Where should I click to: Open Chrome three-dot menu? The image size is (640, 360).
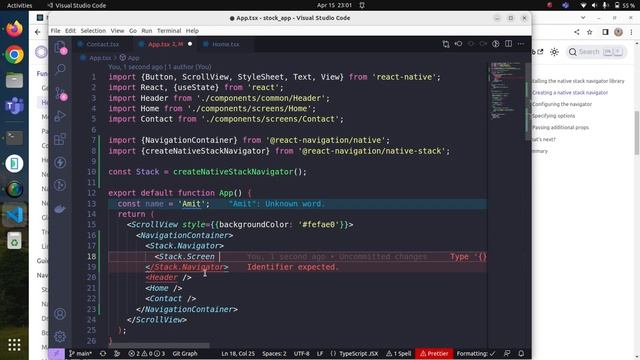631,32
